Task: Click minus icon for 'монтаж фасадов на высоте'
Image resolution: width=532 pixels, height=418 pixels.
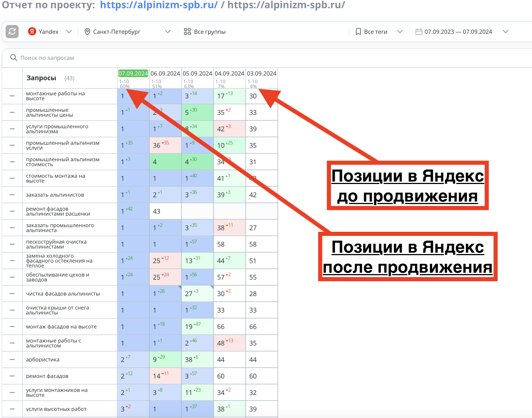Action: (12, 327)
